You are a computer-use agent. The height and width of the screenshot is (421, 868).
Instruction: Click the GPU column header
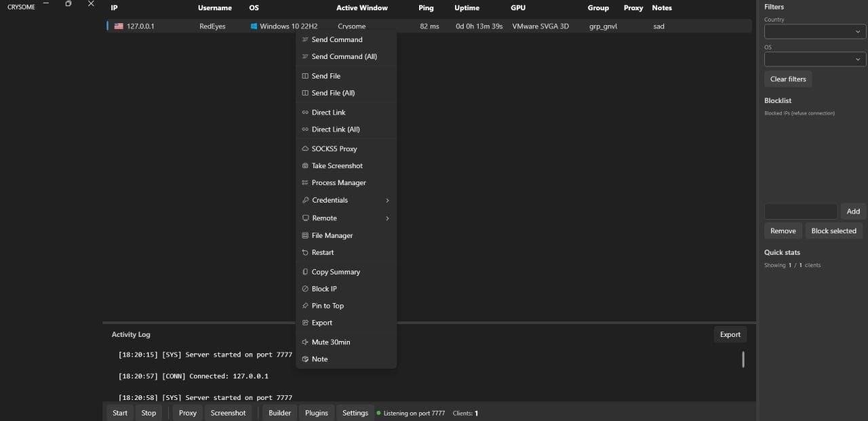(x=518, y=8)
